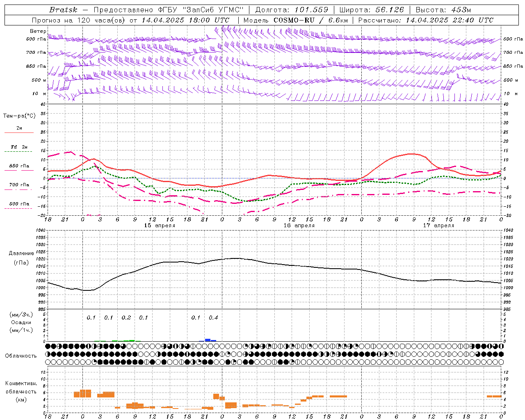This screenshot has height=420, width=525.
Task: Select the forecast start 14.04.2025 18:00 UTC
Action: [185, 20]
